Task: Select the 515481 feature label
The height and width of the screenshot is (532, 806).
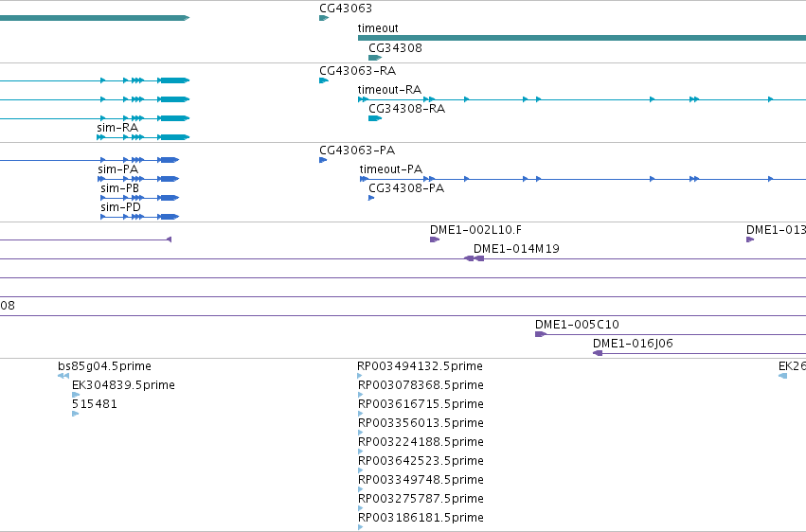Action: tap(95, 404)
